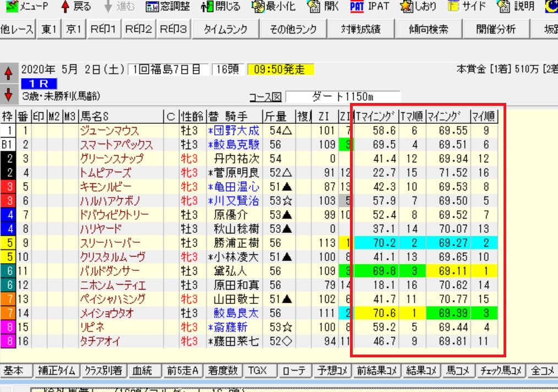Switch to the 補正タイム tab

pyautogui.click(x=57, y=371)
